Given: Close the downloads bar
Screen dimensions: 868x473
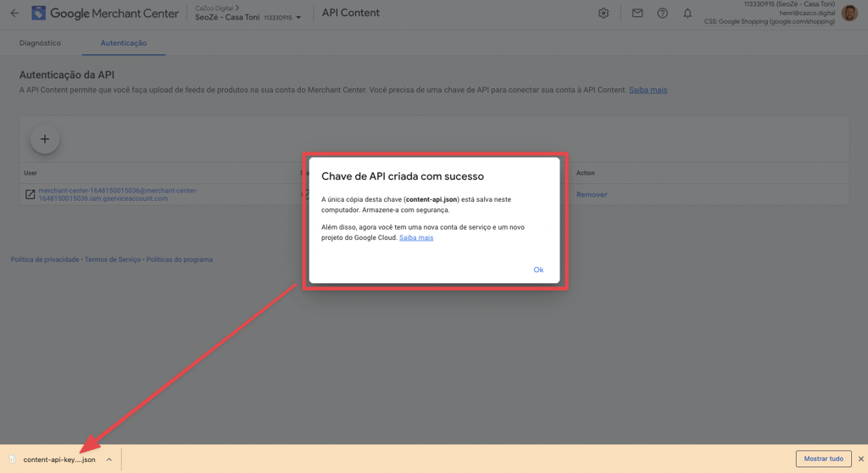Looking at the screenshot, I should pos(861,459).
